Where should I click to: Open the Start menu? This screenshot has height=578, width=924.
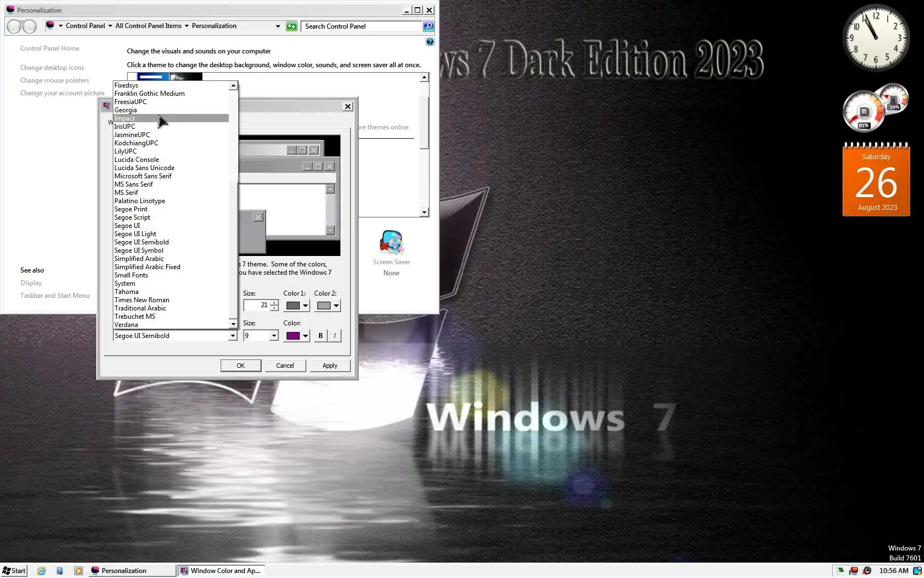(14, 571)
